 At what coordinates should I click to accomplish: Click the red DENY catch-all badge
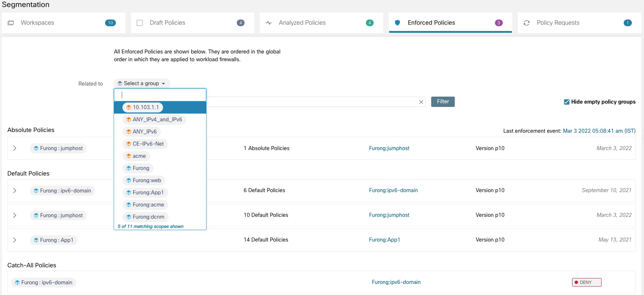point(586,282)
